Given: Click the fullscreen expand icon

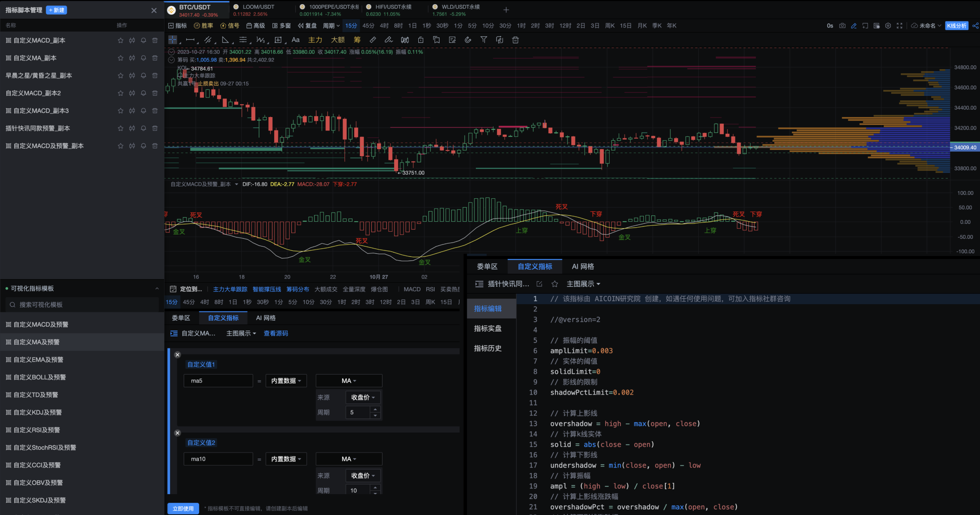Looking at the screenshot, I should point(900,26).
